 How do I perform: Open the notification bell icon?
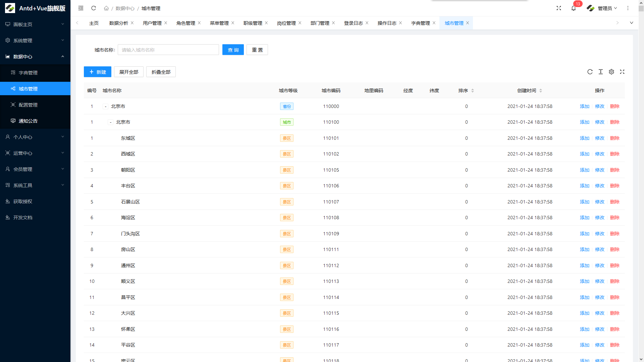pyautogui.click(x=574, y=8)
